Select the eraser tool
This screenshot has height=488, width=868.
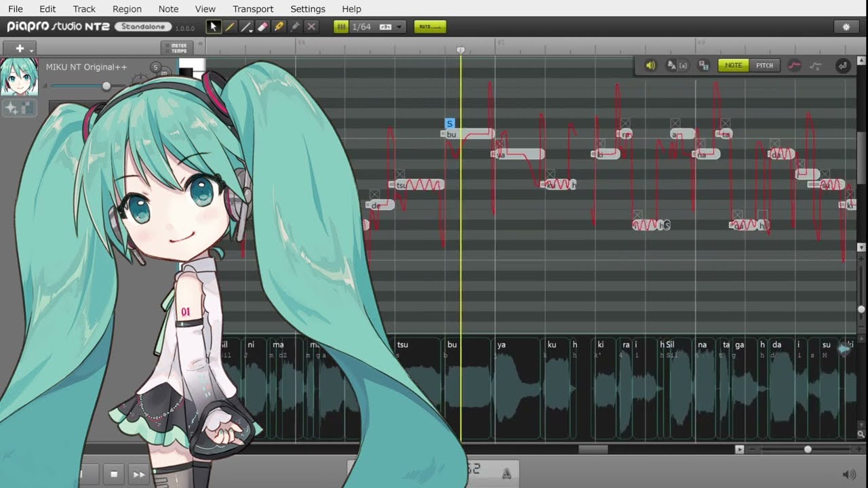pyautogui.click(x=263, y=27)
